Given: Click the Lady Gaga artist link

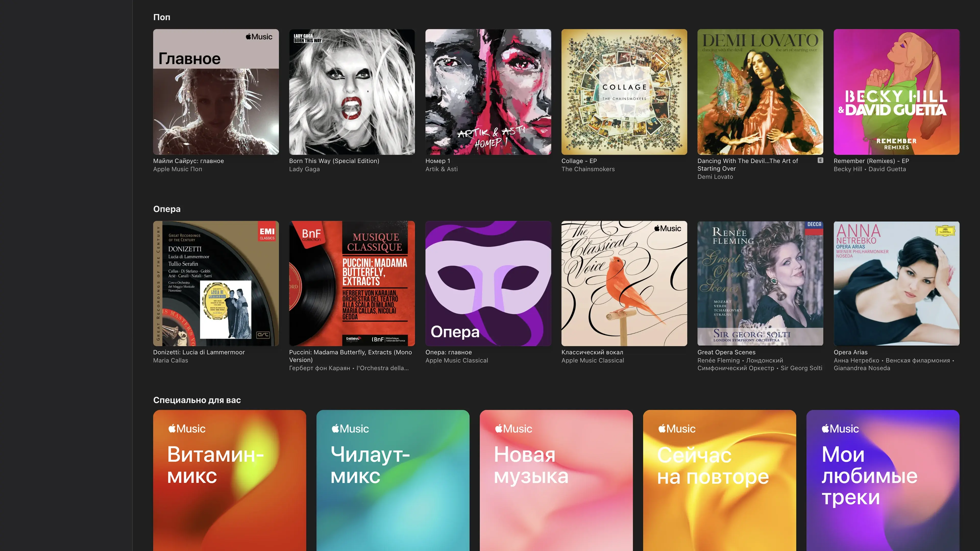Looking at the screenshot, I should 304,169.
